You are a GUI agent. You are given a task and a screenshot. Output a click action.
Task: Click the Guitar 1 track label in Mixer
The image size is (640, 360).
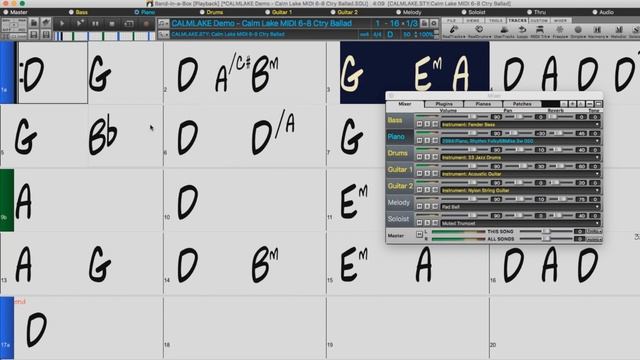click(x=400, y=170)
